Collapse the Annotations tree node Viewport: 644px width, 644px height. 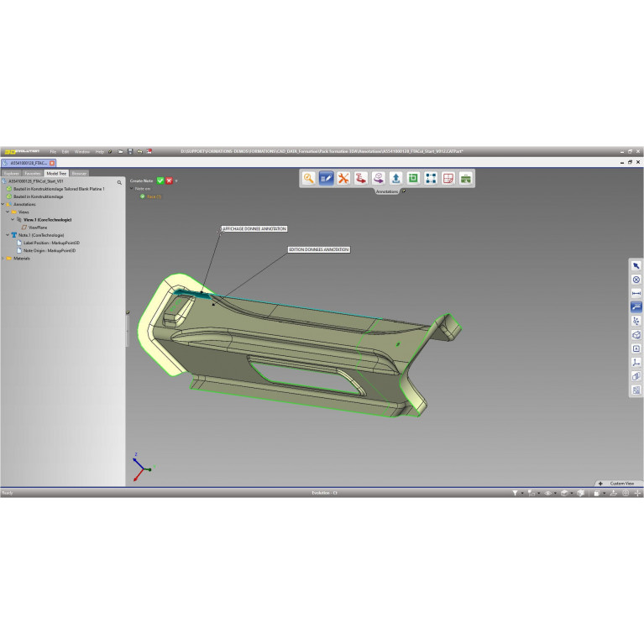click(3, 204)
